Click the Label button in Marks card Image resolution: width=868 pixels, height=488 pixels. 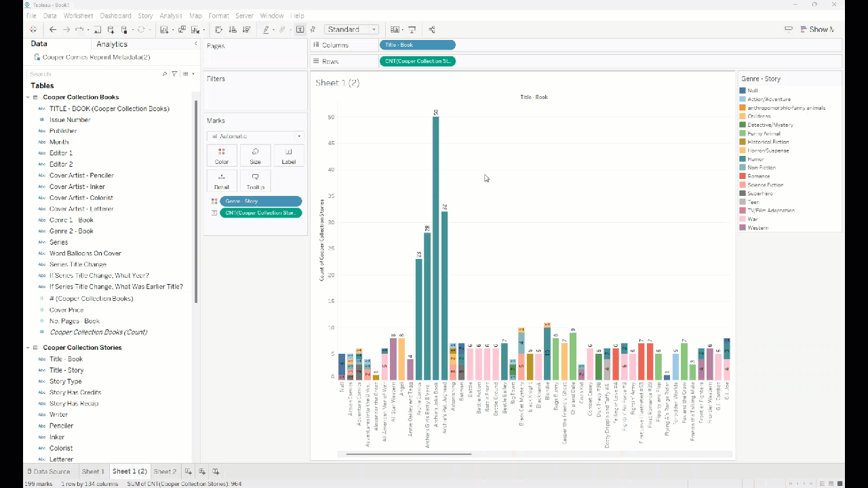(288, 155)
